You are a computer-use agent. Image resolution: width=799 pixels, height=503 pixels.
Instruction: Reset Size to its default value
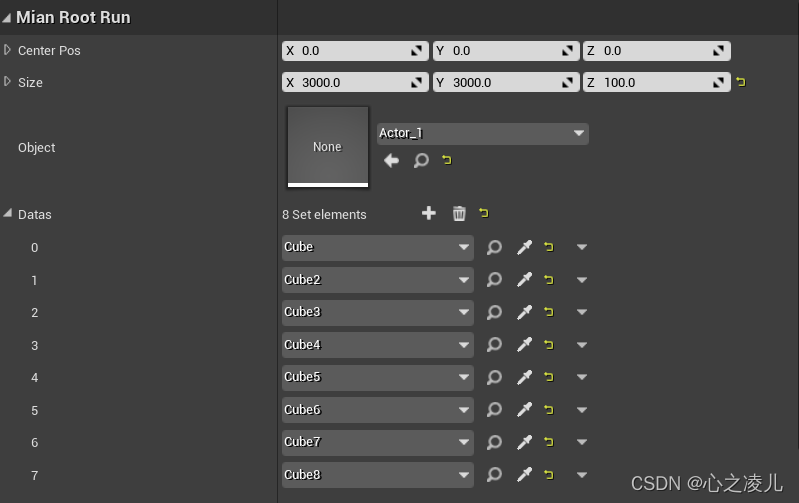click(741, 82)
